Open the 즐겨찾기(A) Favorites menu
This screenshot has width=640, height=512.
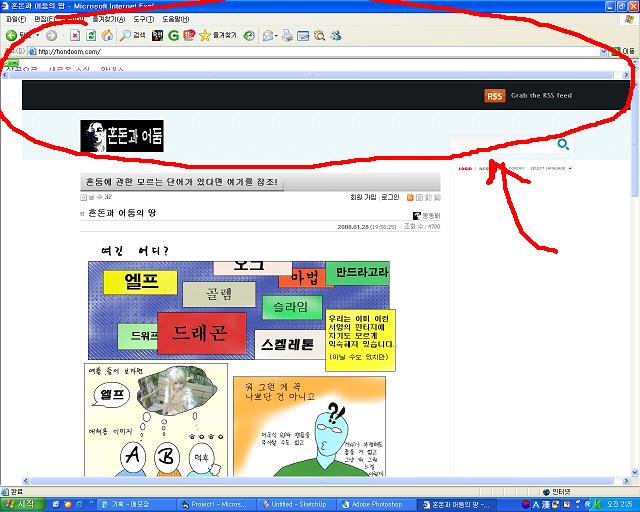pos(109,19)
